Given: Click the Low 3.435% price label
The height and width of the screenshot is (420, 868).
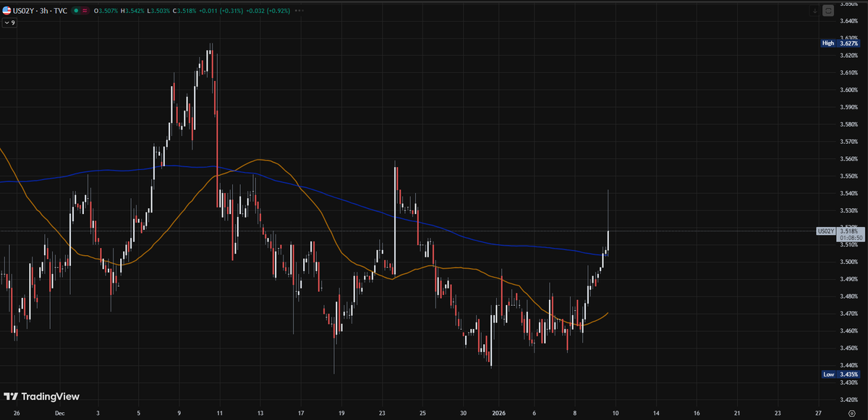Looking at the screenshot, I should (x=840, y=374).
